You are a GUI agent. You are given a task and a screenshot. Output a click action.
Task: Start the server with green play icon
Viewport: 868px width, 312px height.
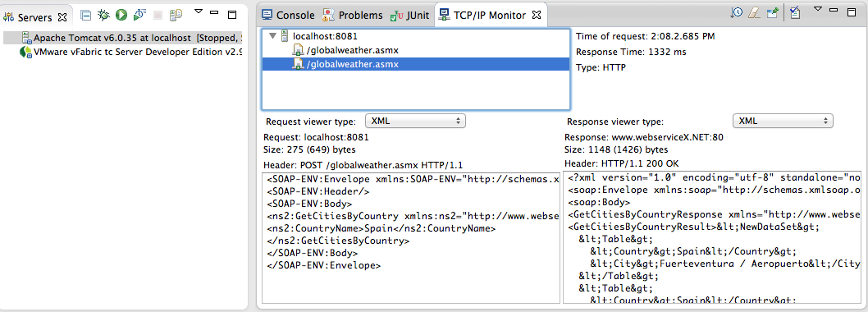click(121, 16)
